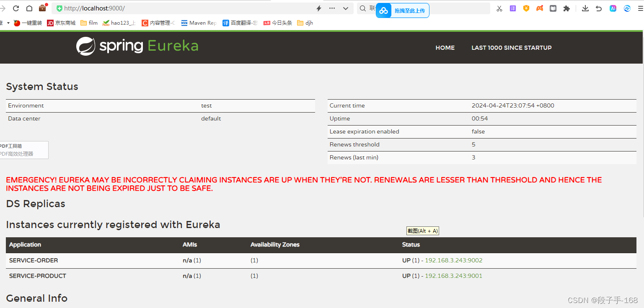Screen dimensions: 644x308
Task: Open LAST 1000 SINCE STARTUP page
Action: pyautogui.click(x=511, y=48)
